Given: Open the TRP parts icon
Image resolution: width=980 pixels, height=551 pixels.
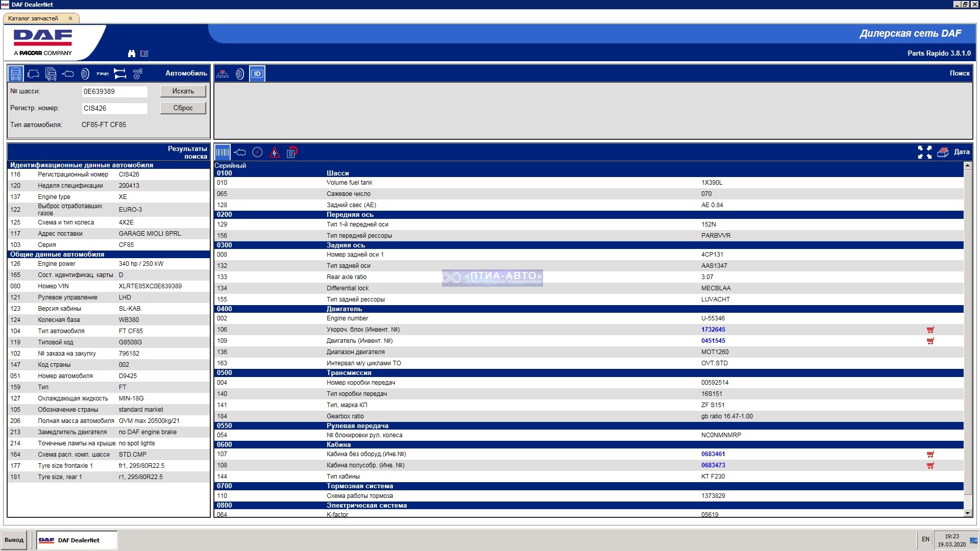Looking at the screenshot, I should 103,74.
